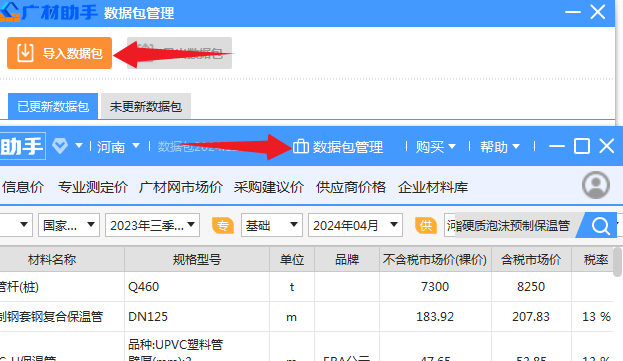Click the 不含税市场价(裸价) column header

coord(435,259)
